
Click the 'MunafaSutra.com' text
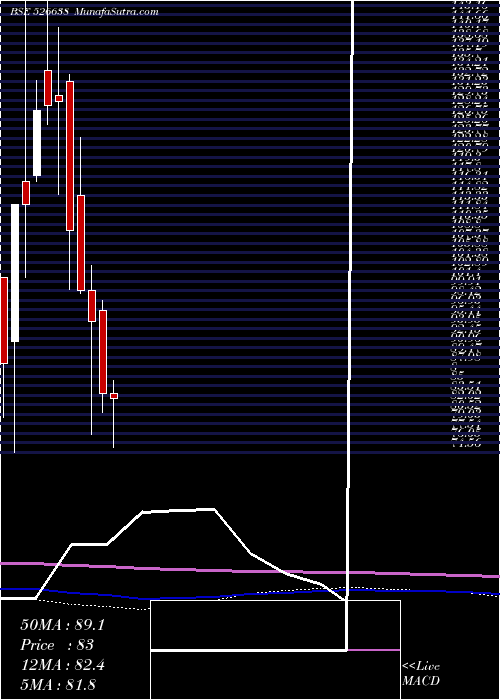(x=117, y=12)
